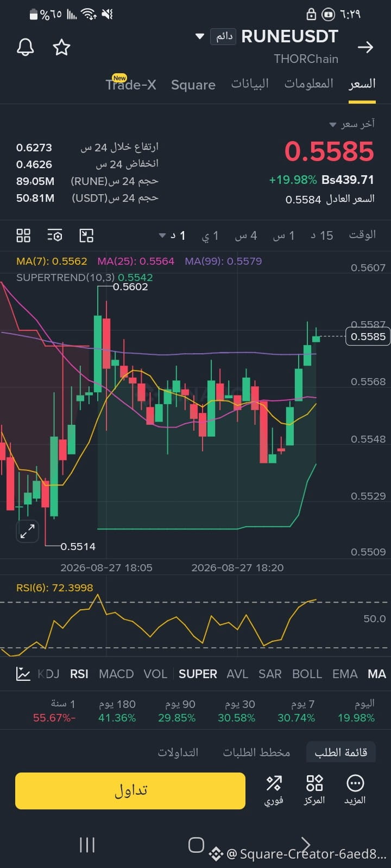Toggle the MA indicator
This screenshot has height=868, width=391.
click(x=377, y=674)
